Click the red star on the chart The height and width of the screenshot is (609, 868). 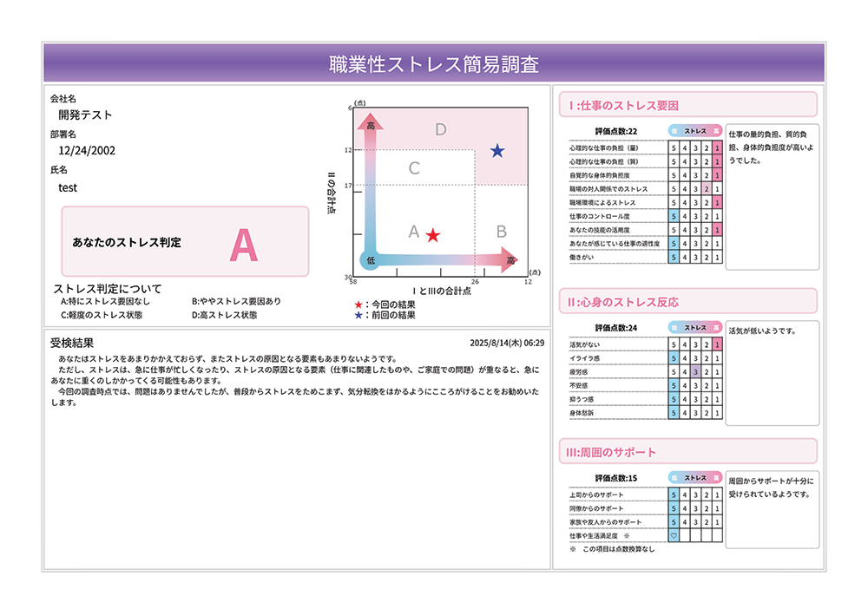(433, 234)
